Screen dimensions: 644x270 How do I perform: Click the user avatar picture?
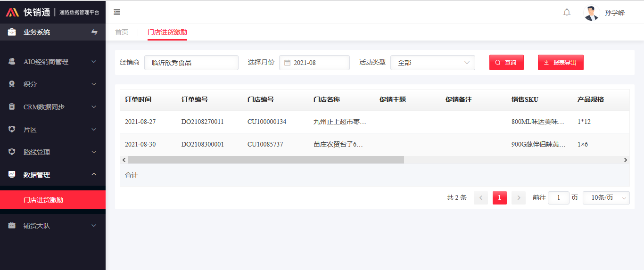pyautogui.click(x=591, y=13)
